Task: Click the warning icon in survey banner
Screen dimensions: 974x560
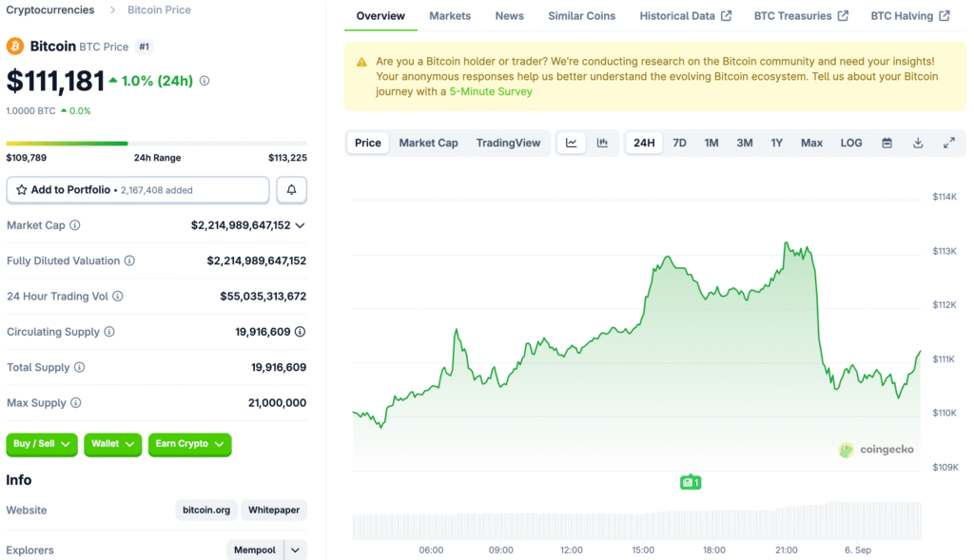Action: click(361, 62)
